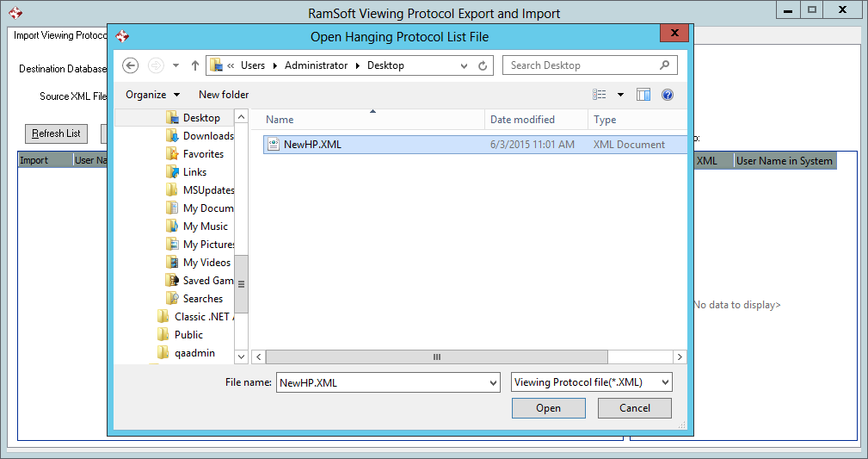868x459 pixels.
Task: Click the Refresh icon beside address bar
Action: 483,65
